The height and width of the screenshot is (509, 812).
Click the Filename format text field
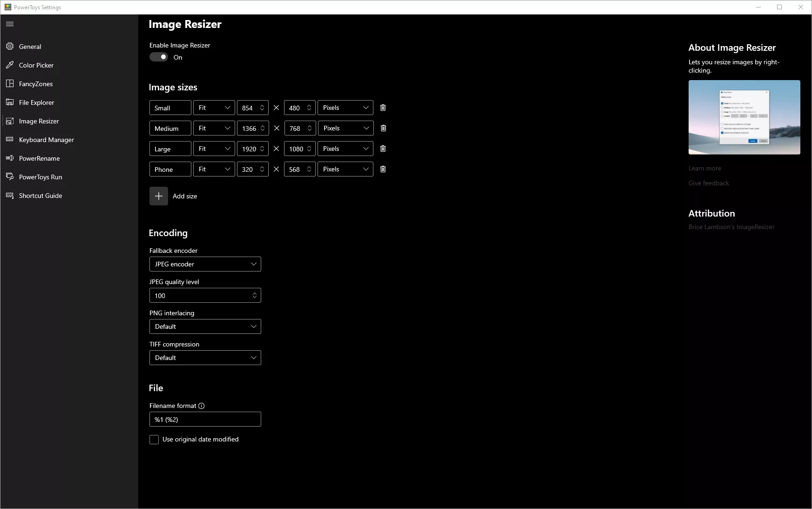[205, 419]
